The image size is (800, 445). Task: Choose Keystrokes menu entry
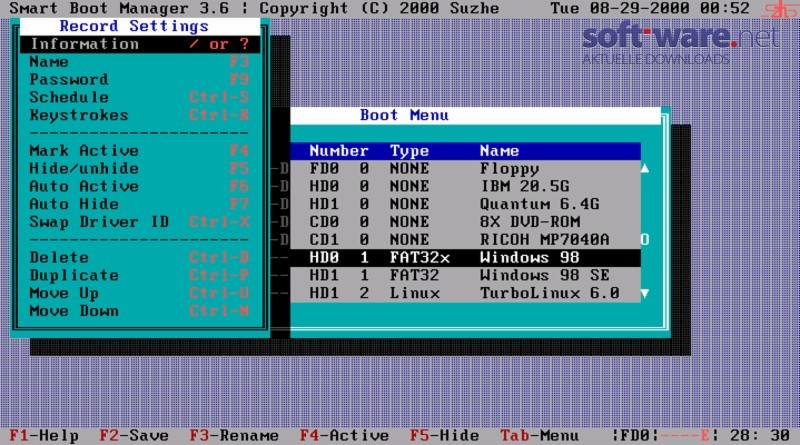click(140, 115)
